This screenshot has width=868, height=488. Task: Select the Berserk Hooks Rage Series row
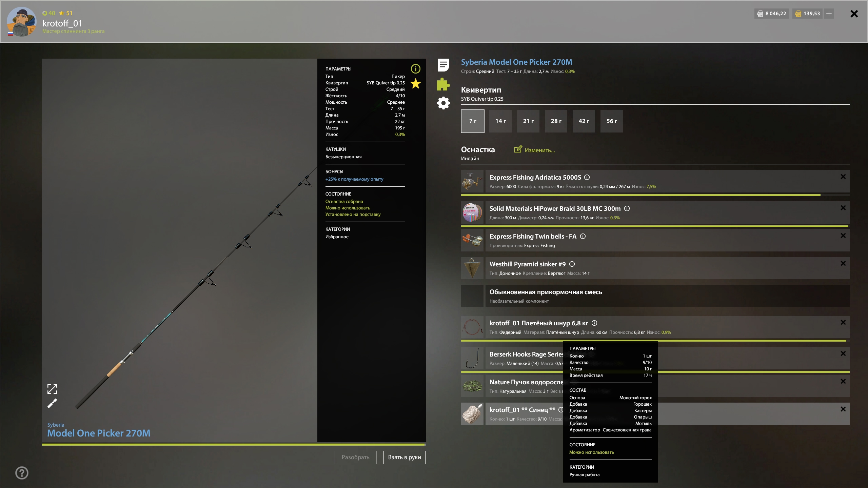coord(655,358)
